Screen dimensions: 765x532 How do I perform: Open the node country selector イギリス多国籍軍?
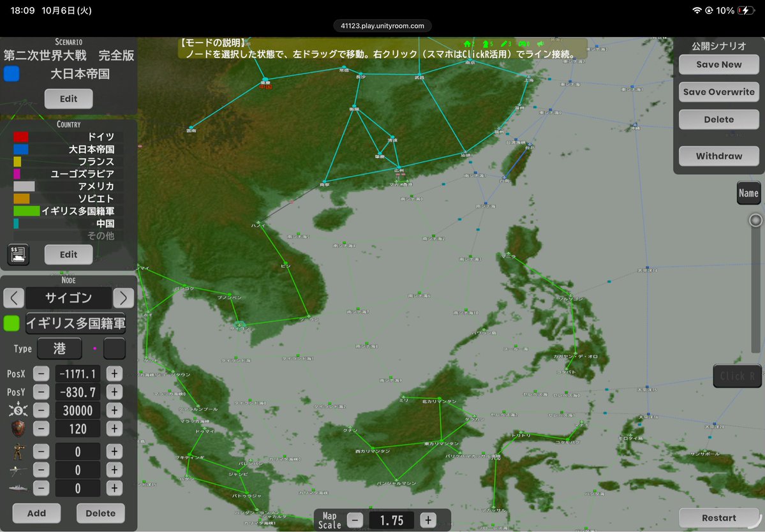[76, 323]
